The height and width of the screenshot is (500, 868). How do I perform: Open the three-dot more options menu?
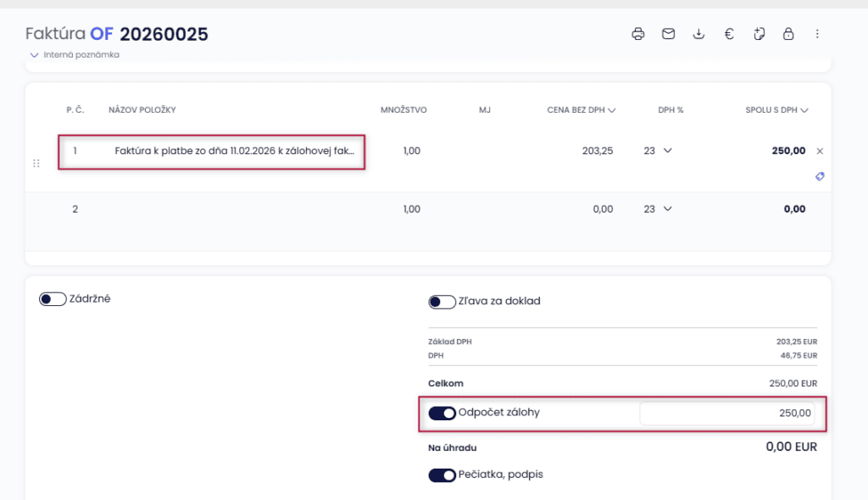click(817, 34)
